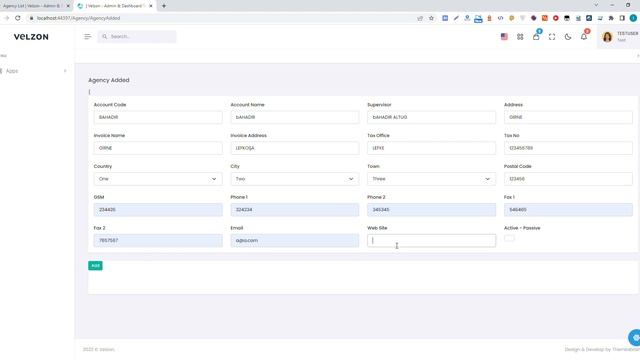640x360 pixels.
Task: Toggle fullscreen mode icon
Action: [552, 37]
